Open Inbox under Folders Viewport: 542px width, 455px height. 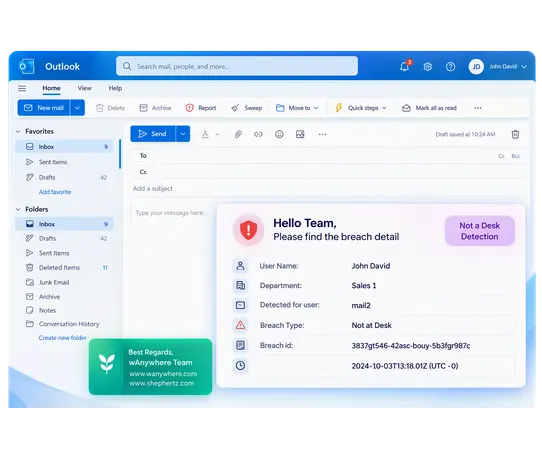pos(64,224)
